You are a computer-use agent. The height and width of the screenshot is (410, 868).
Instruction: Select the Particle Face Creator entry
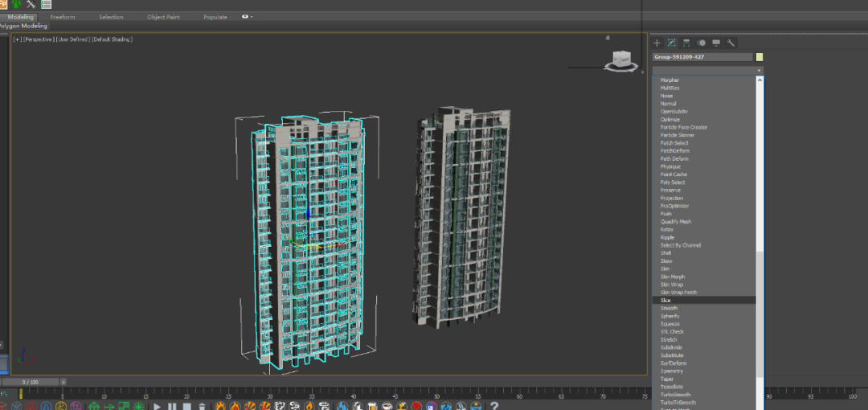click(684, 128)
